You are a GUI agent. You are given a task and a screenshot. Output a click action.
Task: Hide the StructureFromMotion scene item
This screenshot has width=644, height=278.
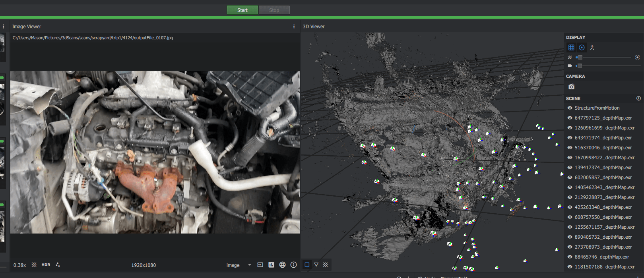(x=570, y=108)
